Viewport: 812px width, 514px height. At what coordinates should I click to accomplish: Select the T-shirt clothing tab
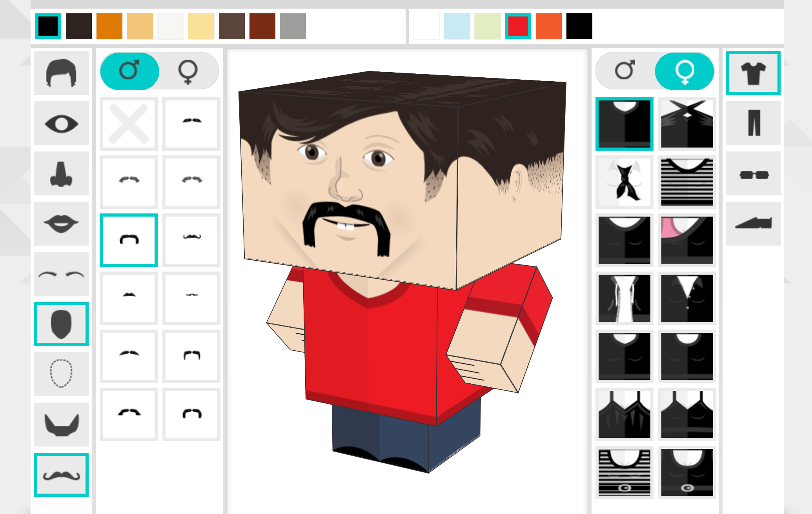pyautogui.click(x=753, y=73)
